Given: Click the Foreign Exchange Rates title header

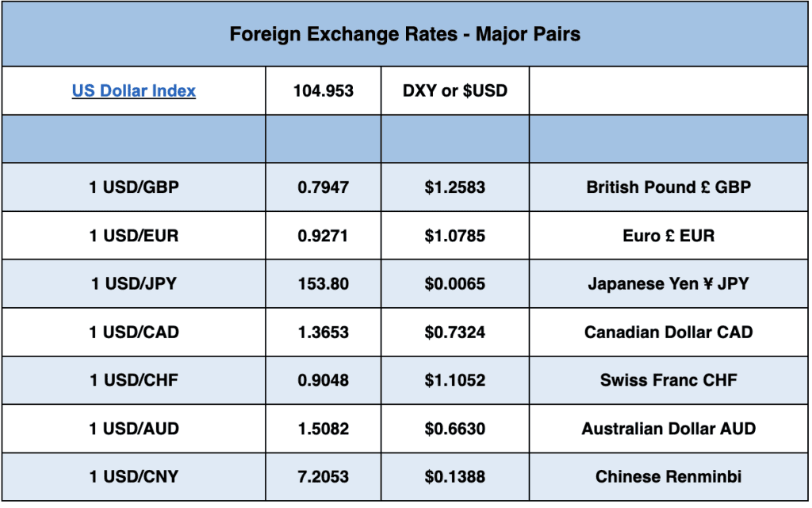Looking at the screenshot, I should tap(405, 34).
